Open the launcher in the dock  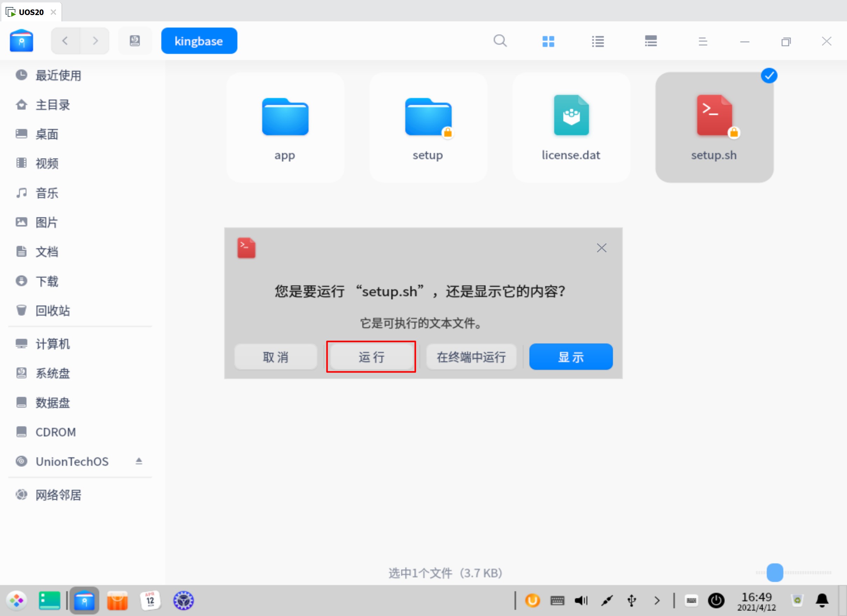tap(16, 600)
